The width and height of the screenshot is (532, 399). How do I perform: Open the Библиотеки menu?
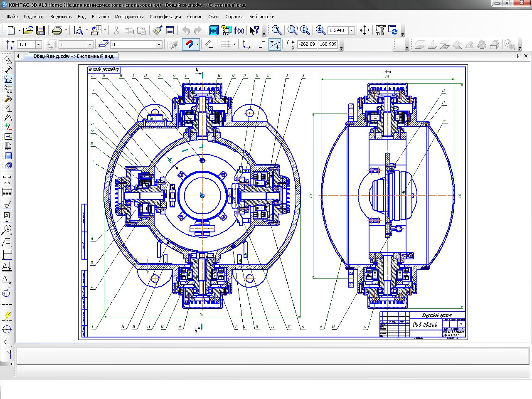(262, 17)
